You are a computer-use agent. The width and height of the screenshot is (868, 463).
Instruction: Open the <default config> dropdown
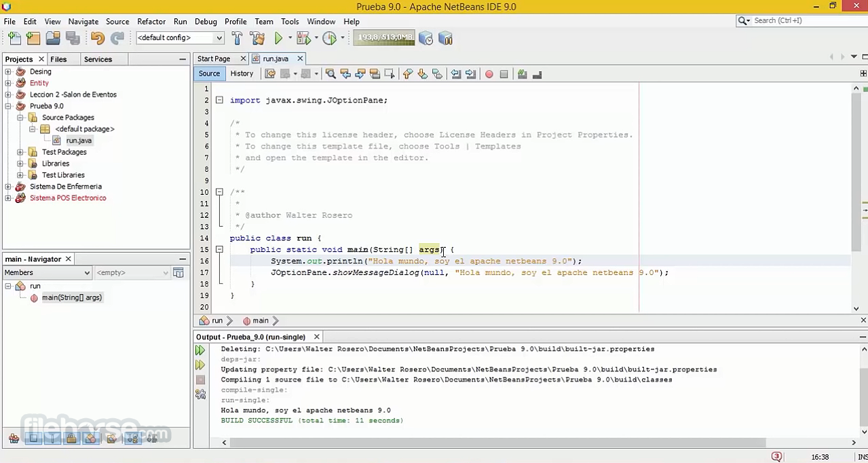coord(180,38)
